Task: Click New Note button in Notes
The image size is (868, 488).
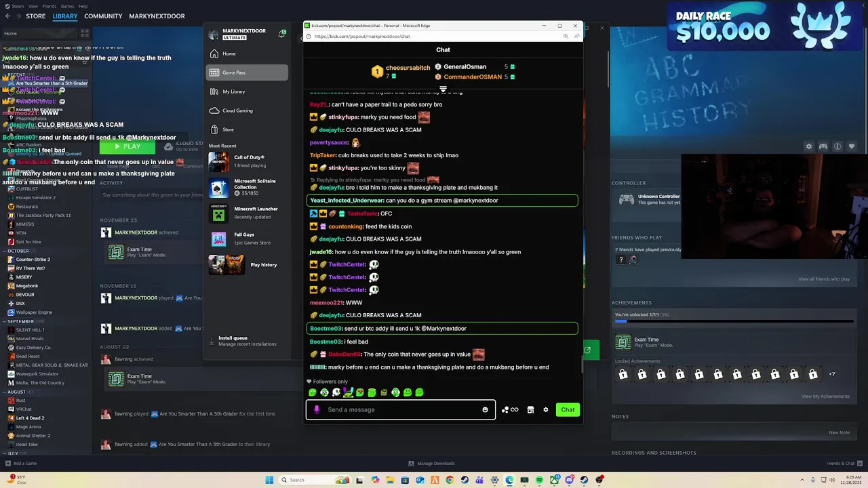Action: 839,432
